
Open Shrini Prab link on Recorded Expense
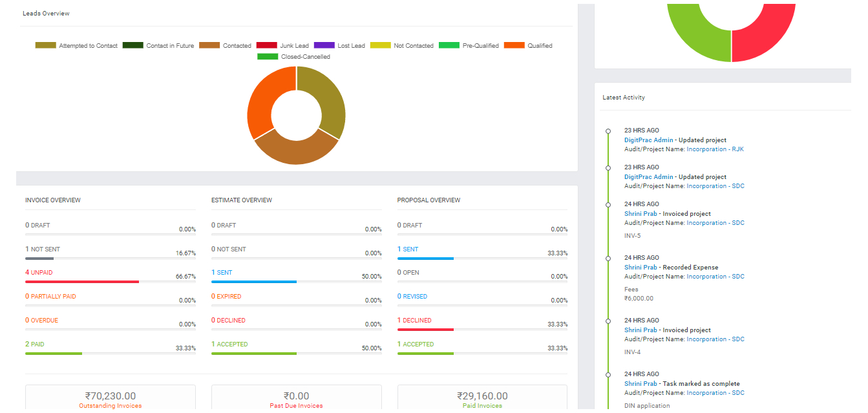coord(640,268)
